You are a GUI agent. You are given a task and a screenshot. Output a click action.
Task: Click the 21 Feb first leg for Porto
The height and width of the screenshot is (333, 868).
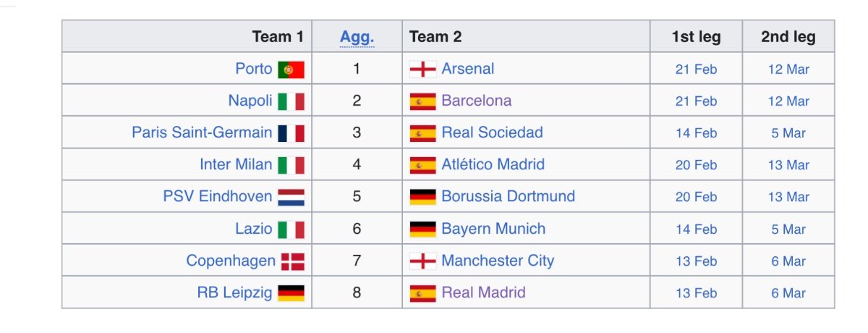point(696,69)
